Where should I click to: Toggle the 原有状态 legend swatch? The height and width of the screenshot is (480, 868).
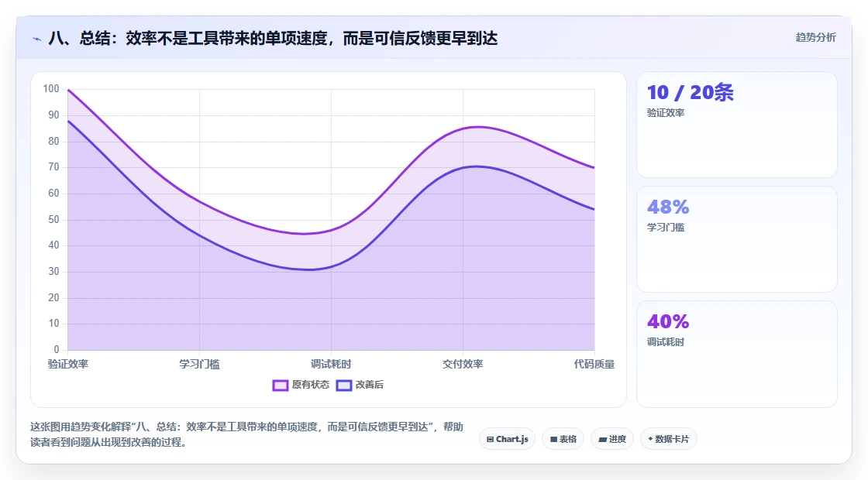(x=280, y=385)
